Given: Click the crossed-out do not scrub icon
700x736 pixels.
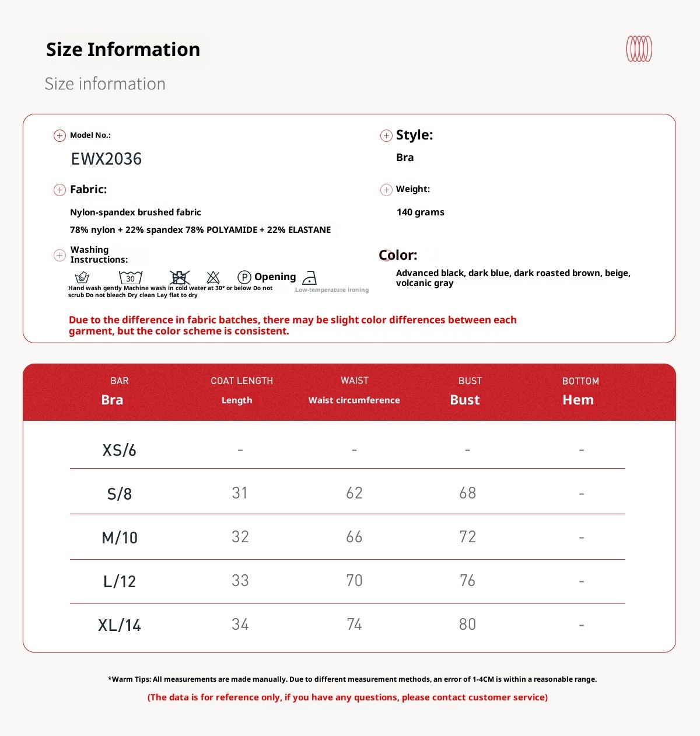Looking at the screenshot, I should tap(180, 277).
